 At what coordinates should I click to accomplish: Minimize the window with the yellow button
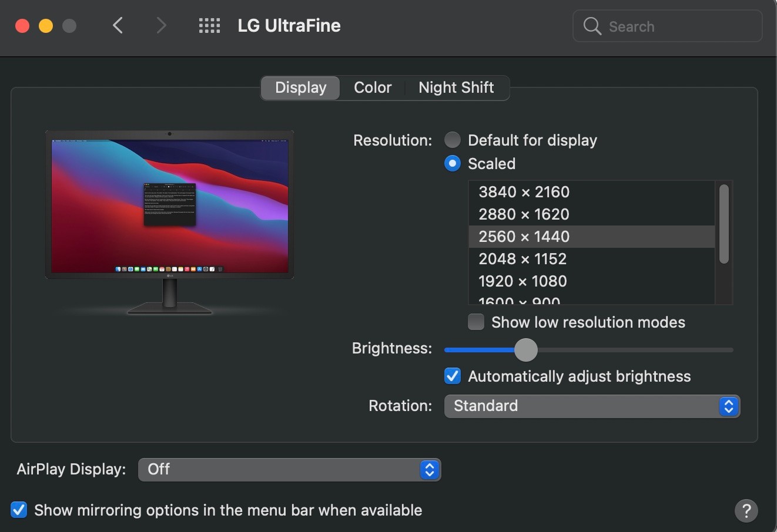tap(46, 26)
